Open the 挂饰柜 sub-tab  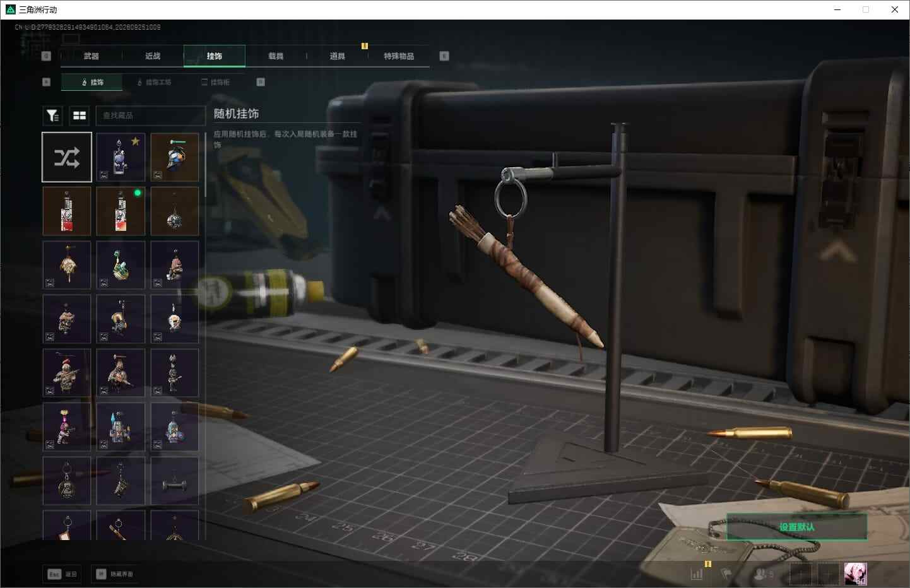[x=216, y=82]
